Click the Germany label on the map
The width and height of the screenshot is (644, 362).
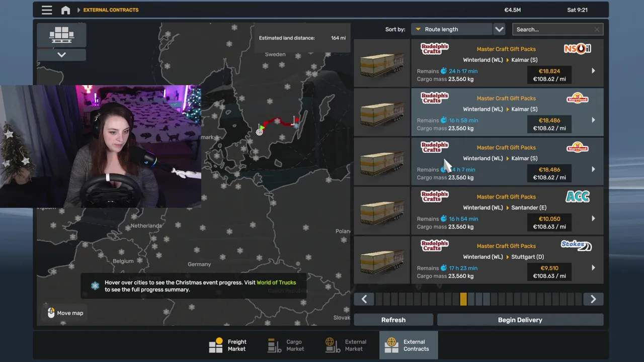click(x=199, y=264)
